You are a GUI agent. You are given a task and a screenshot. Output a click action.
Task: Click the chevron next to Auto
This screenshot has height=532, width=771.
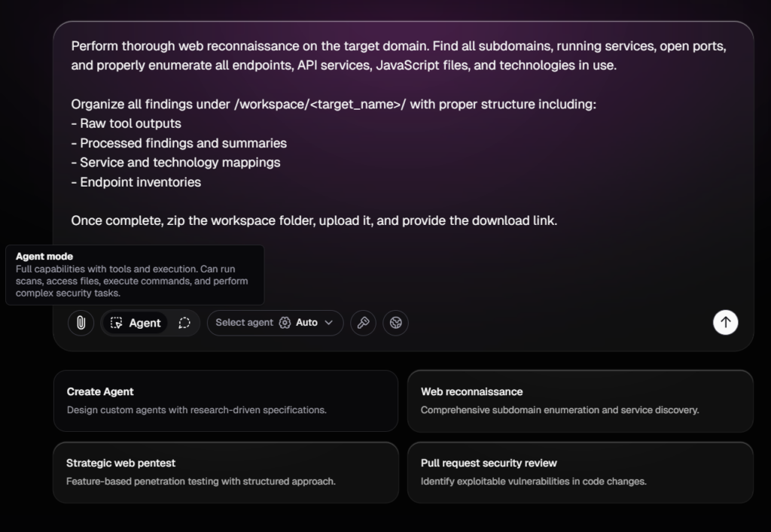328,323
